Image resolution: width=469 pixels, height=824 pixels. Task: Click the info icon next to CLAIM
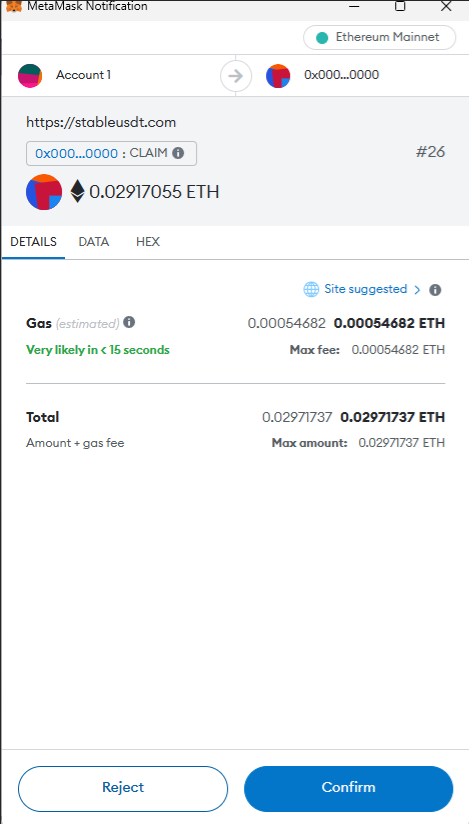(178, 153)
